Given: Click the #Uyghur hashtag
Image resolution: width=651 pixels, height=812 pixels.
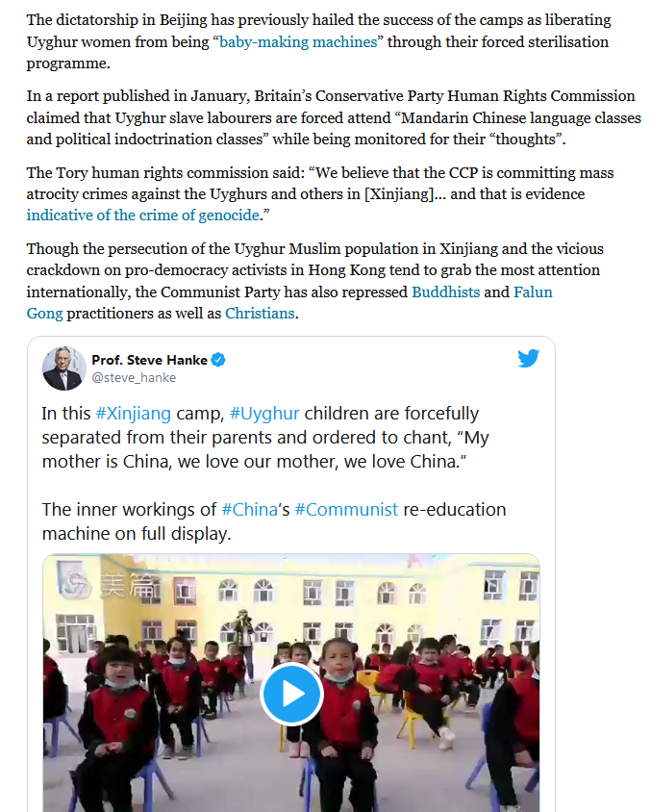Looking at the screenshot, I should pos(264,414).
